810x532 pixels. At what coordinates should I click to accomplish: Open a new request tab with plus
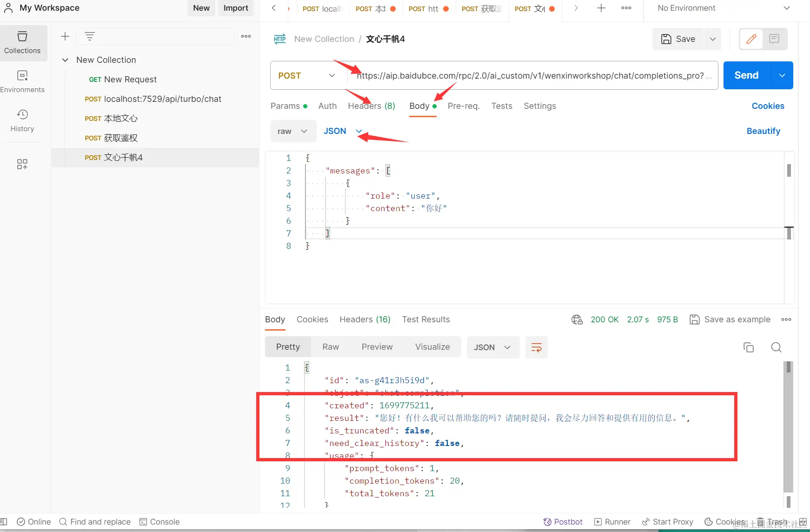click(x=601, y=8)
